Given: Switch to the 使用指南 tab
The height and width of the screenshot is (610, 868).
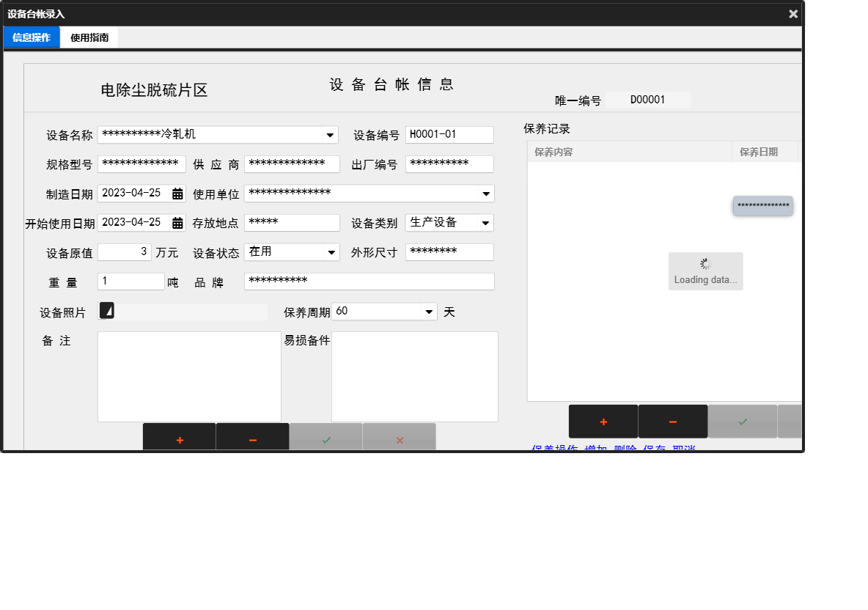Looking at the screenshot, I should (x=89, y=37).
